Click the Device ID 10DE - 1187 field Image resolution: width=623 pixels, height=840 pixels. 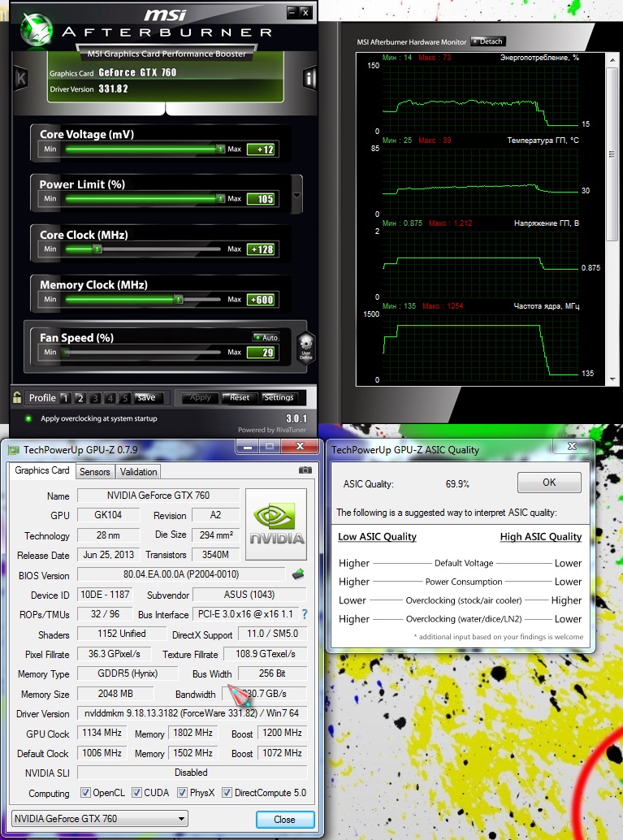[x=105, y=595]
